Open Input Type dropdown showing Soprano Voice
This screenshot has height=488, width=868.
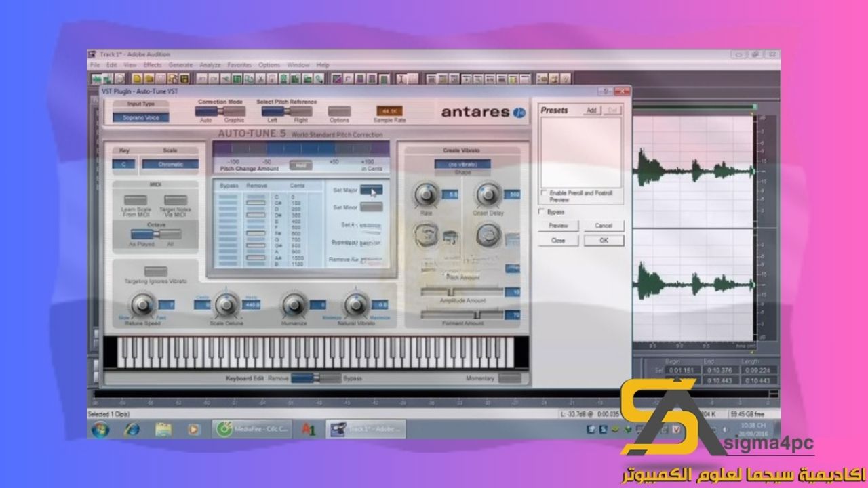click(141, 117)
